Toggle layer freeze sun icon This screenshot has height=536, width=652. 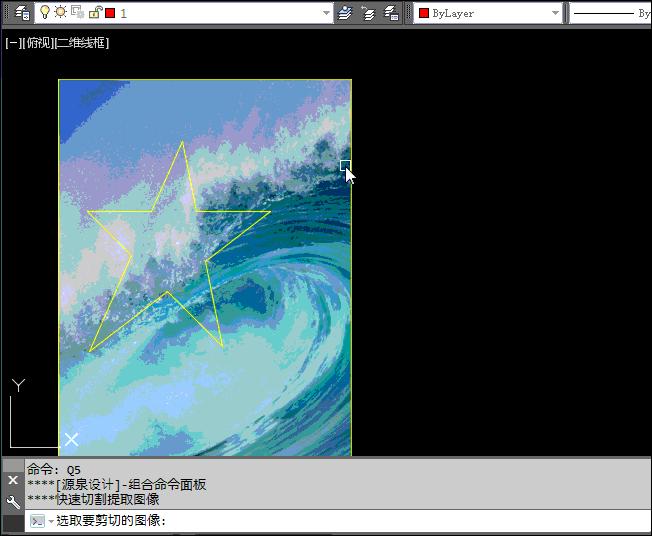[x=61, y=12]
